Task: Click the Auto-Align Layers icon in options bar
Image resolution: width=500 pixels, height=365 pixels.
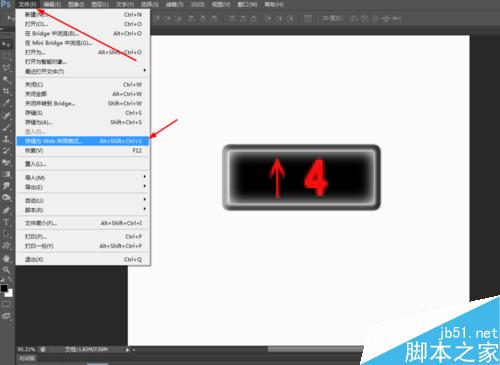Action: point(308,18)
